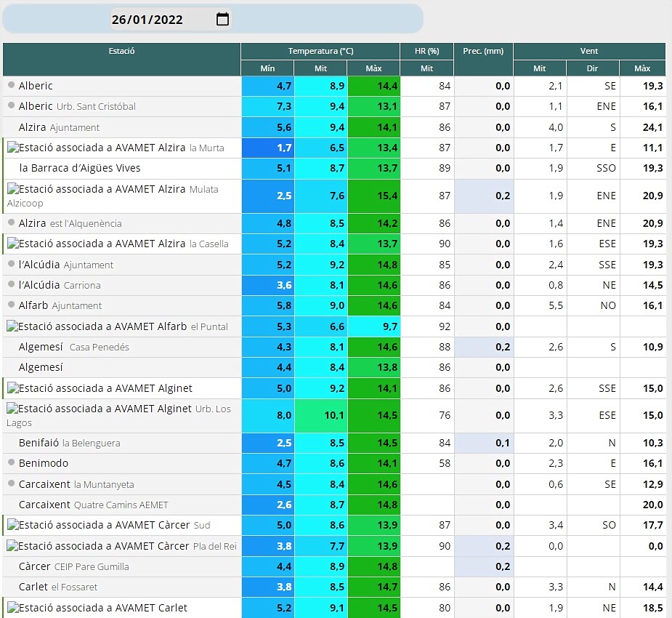
Task: Click the AVAMET image for Alginet Urb. Los Lagos
Action: pos(12,409)
